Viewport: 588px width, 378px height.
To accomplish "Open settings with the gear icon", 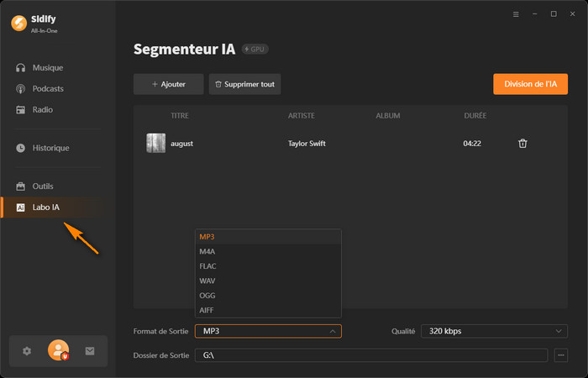I will [27, 351].
